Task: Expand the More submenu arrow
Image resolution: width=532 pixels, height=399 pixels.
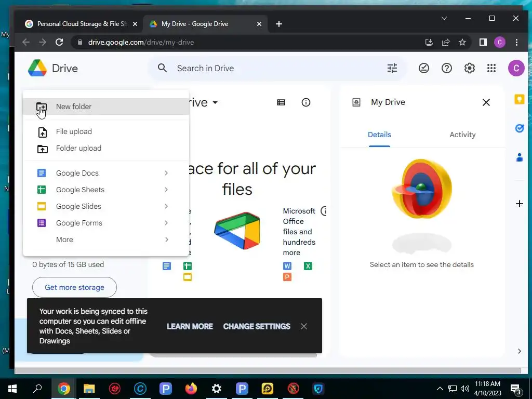Action: (166, 240)
